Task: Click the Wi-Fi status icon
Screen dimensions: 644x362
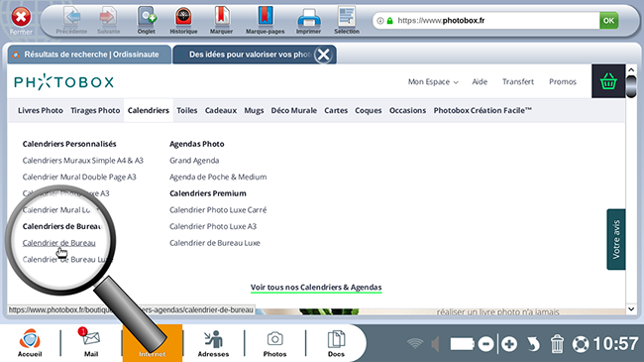Action: tap(415, 343)
